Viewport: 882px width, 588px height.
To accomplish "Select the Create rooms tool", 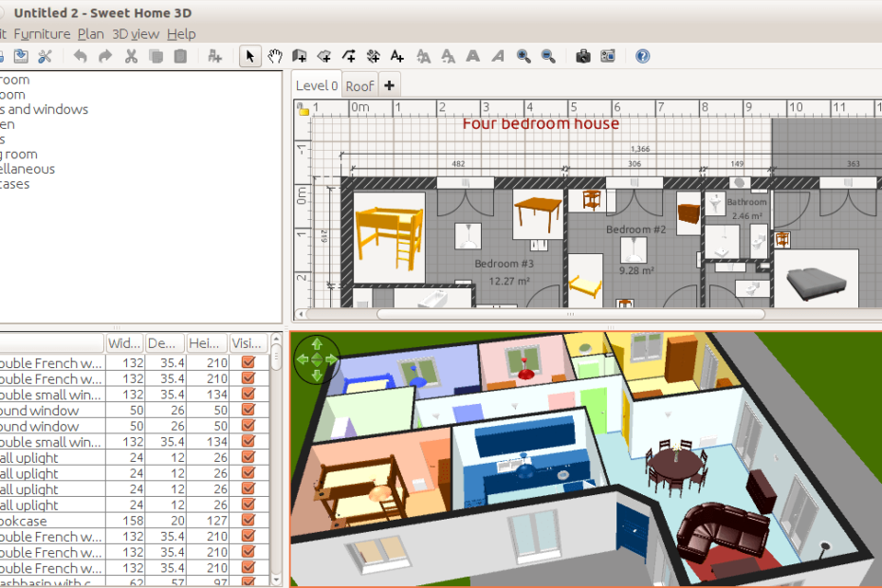I will click(x=324, y=56).
